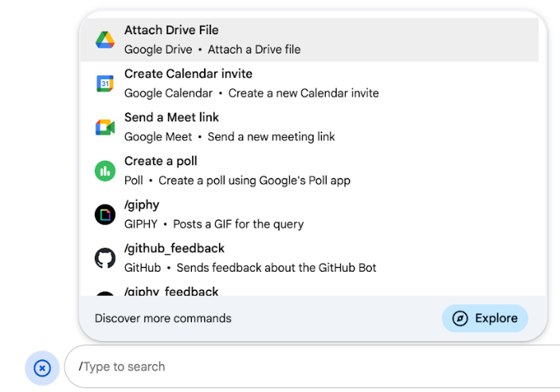Click the compass icon in Explore
The width and height of the screenshot is (560, 392).
click(x=460, y=319)
